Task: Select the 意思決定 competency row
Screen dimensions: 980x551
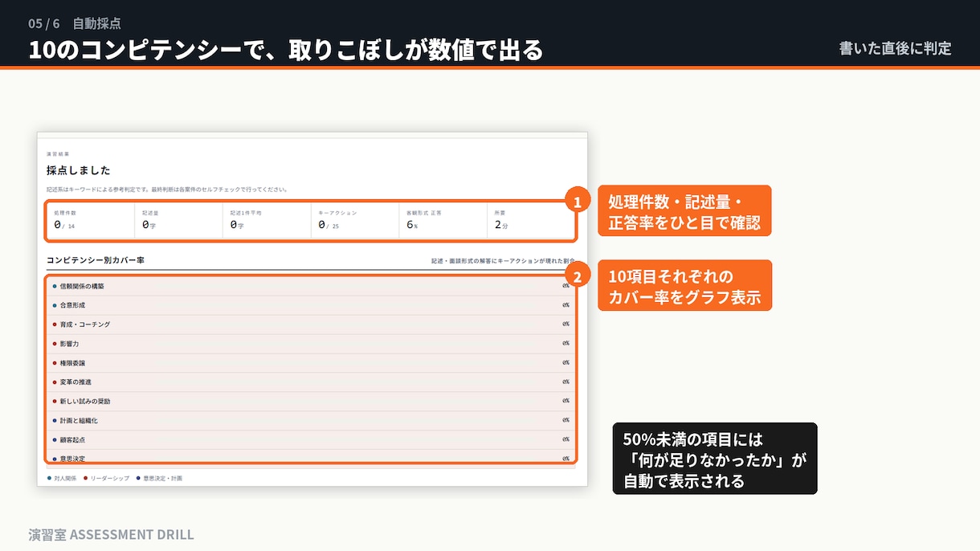Action: [x=311, y=457]
